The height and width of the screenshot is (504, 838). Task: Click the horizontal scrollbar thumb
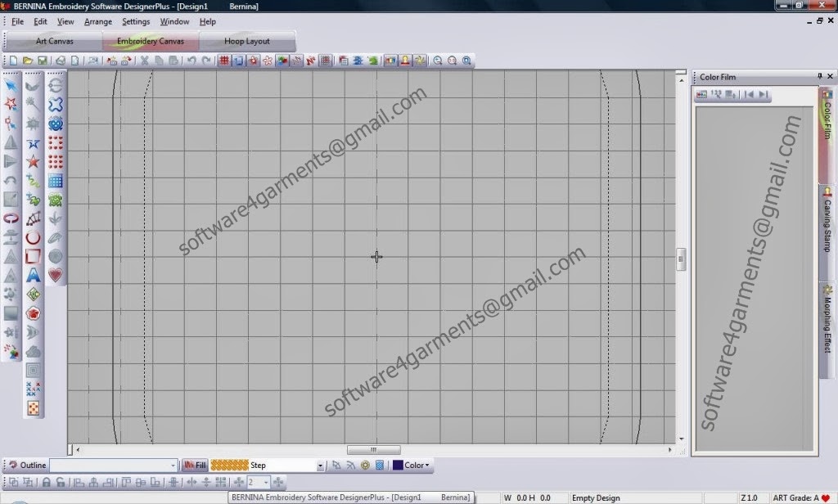[x=373, y=450]
